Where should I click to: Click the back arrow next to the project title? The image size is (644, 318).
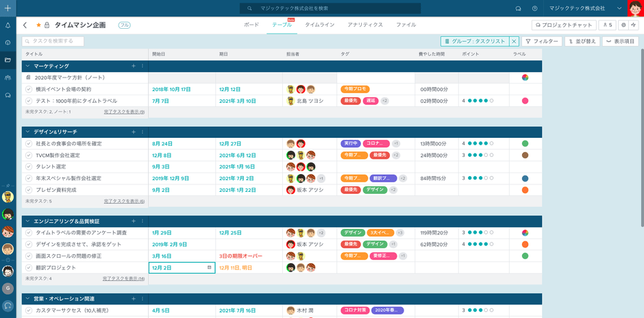pos(25,25)
